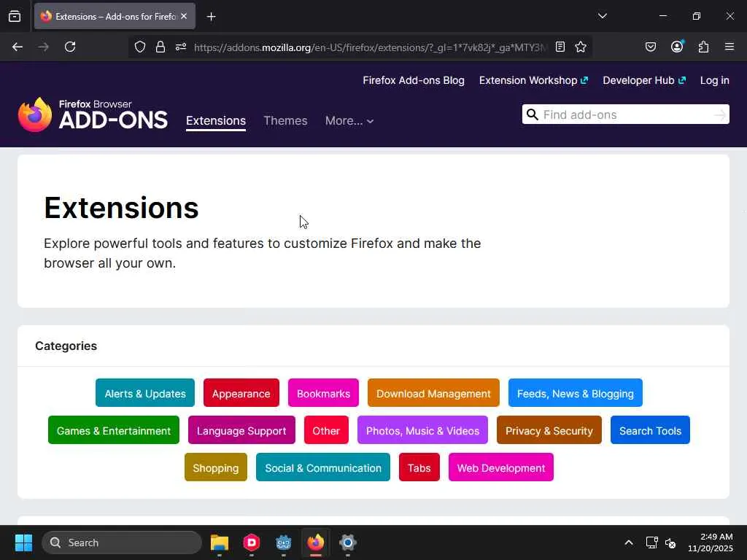
Task: Open the Developer Hub link
Action: click(644, 80)
